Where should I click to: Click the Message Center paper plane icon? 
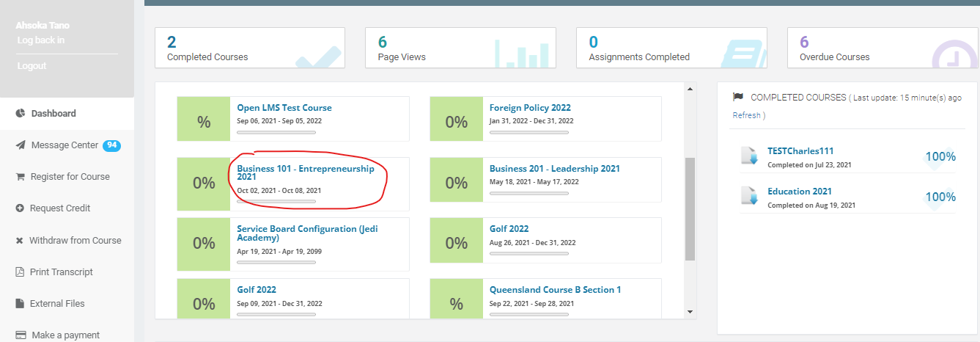tap(21, 145)
